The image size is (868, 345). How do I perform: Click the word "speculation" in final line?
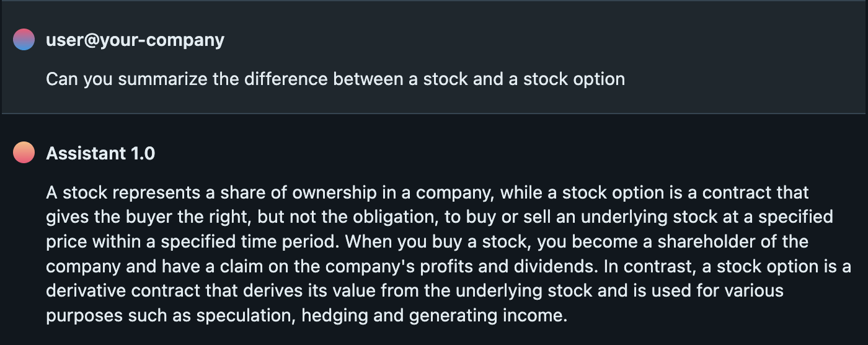pos(244,315)
